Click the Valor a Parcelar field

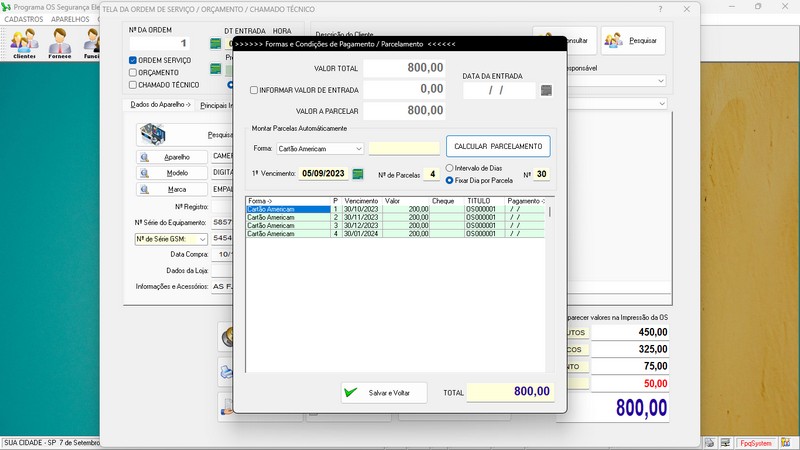[x=404, y=111]
